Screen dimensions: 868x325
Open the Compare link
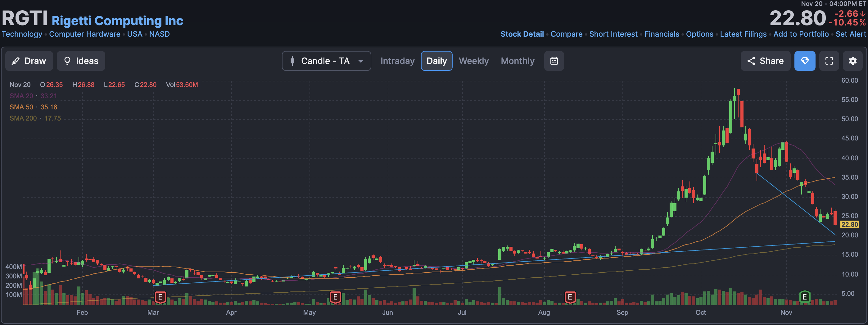pyautogui.click(x=567, y=34)
